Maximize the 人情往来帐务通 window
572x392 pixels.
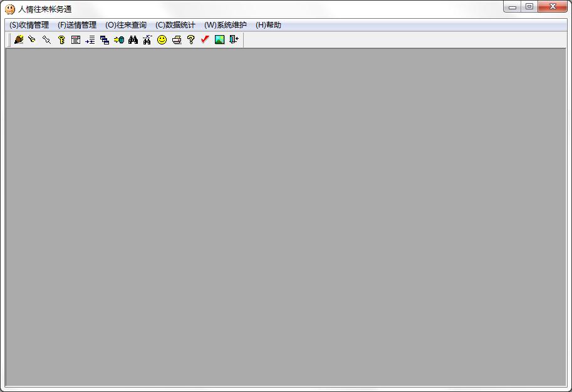point(529,6)
